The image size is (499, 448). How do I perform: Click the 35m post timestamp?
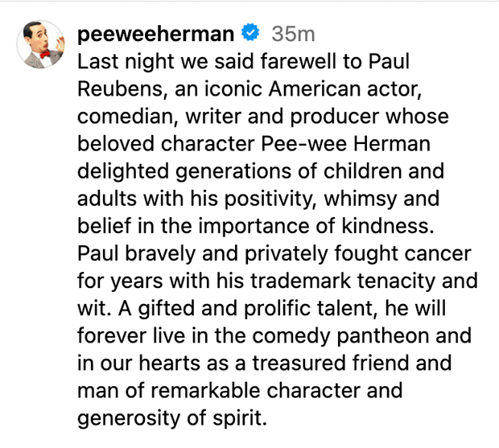[293, 34]
